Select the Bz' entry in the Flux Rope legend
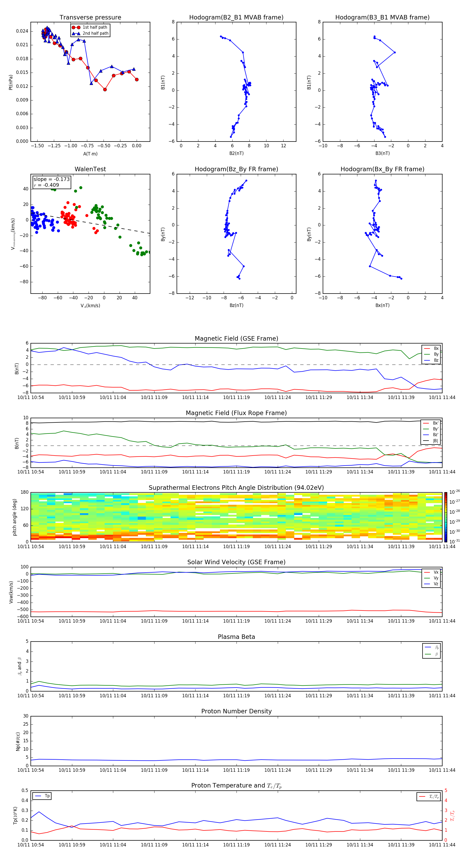The width and height of the screenshot is (473, 868). 431,435
